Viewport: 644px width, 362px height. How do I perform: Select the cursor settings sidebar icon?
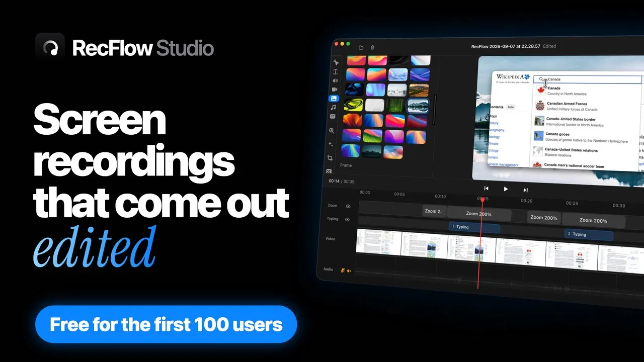(336, 62)
